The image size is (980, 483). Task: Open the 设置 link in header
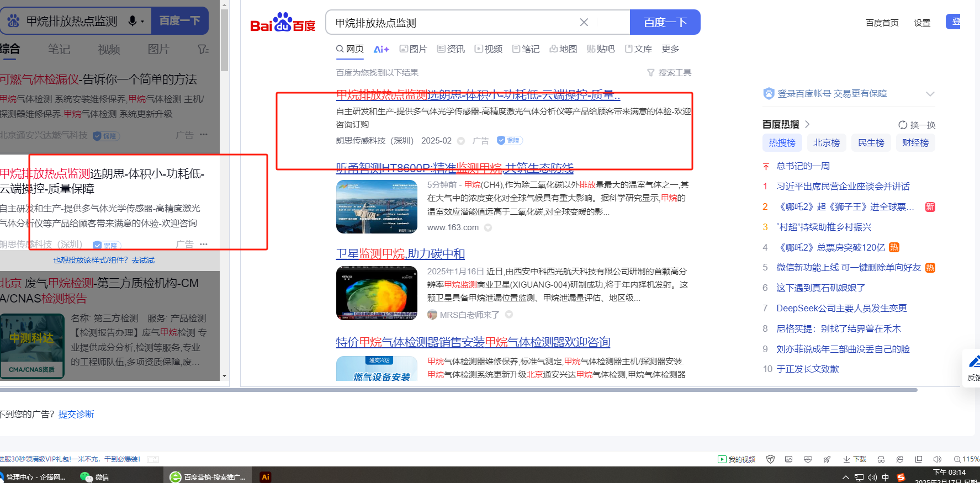(x=922, y=23)
